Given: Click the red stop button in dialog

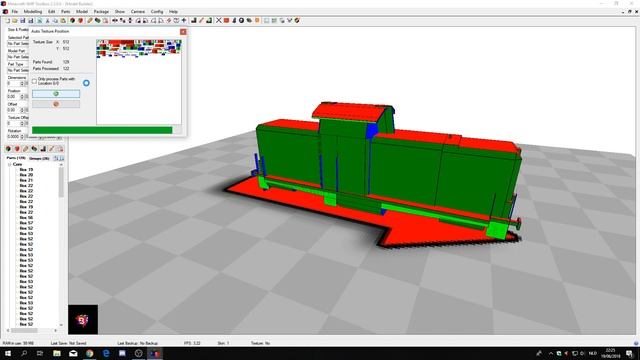Looking at the screenshot, I should 56,104.
